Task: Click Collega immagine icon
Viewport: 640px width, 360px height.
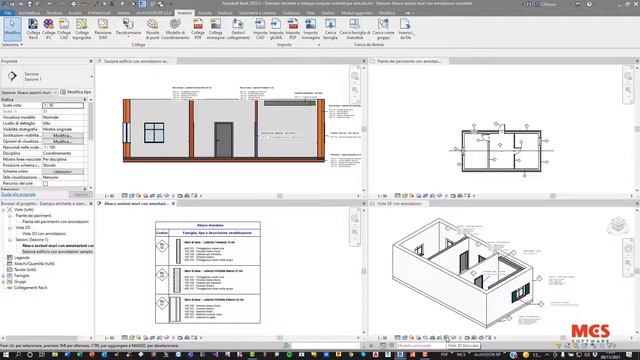Action: coord(216,29)
